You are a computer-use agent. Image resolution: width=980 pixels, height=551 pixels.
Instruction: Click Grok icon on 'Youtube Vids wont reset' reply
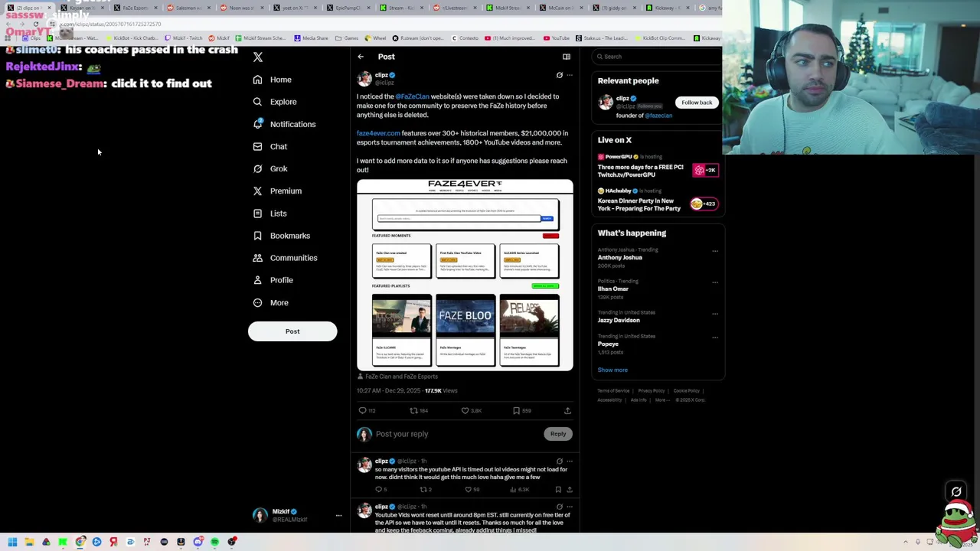(x=559, y=507)
